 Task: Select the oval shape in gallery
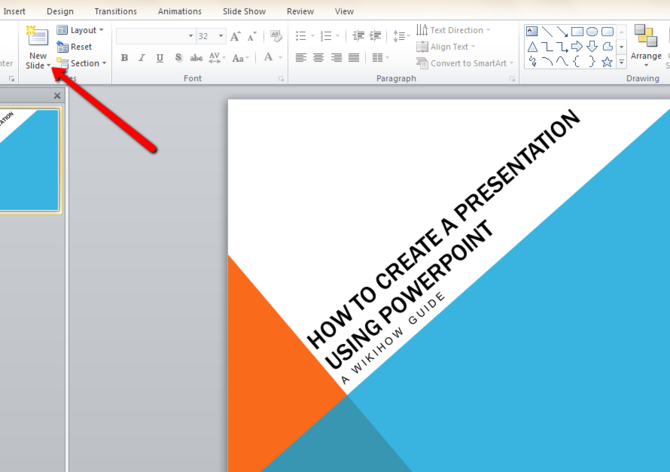point(592,32)
